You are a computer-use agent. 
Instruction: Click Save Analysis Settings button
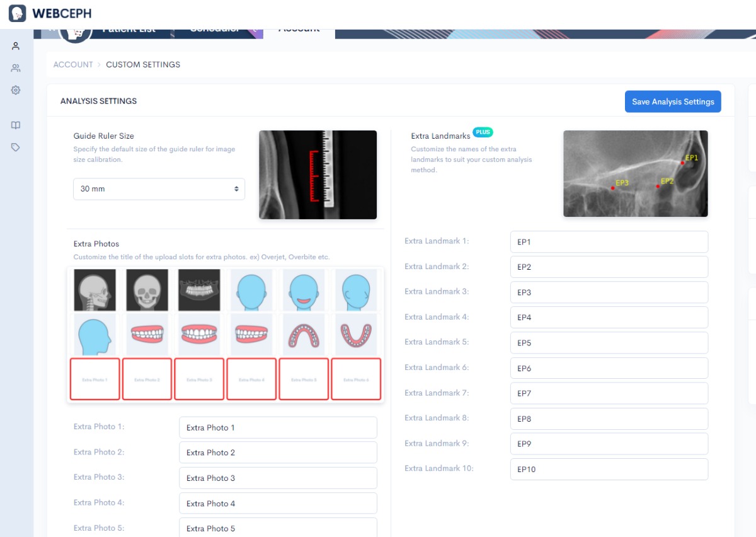pyautogui.click(x=673, y=101)
